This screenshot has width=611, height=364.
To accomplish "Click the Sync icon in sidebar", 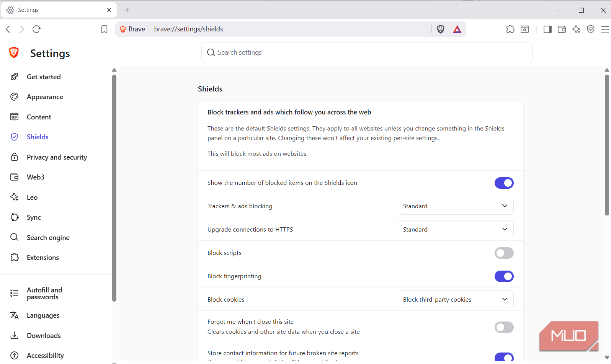I will [x=15, y=217].
